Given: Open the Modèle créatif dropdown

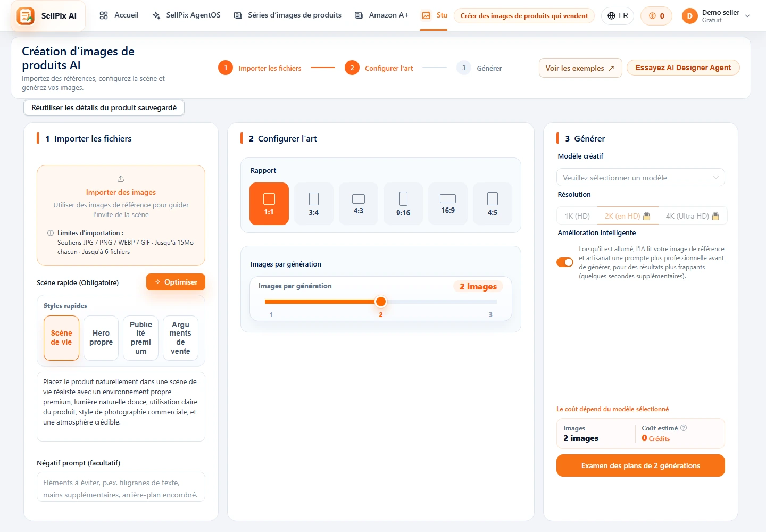Looking at the screenshot, I should (x=640, y=178).
